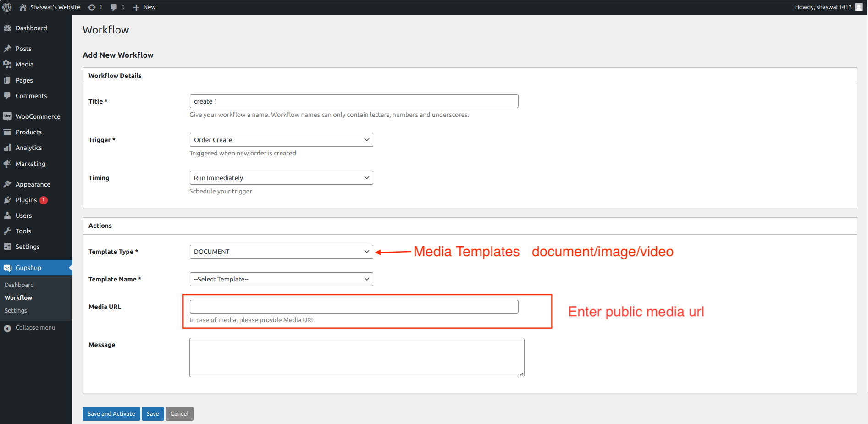
Task: Focus the Title input field
Action: point(354,101)
